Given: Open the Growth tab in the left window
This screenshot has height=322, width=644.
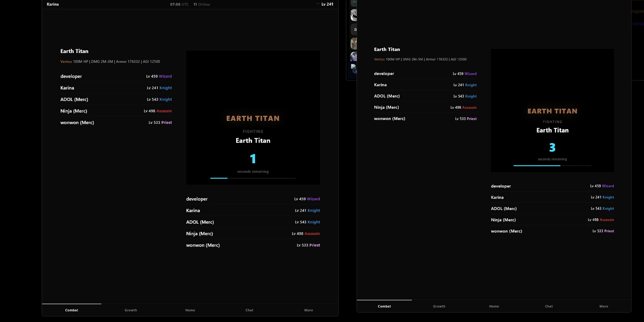Looking at the screenshot, I should tap(130, 310).
